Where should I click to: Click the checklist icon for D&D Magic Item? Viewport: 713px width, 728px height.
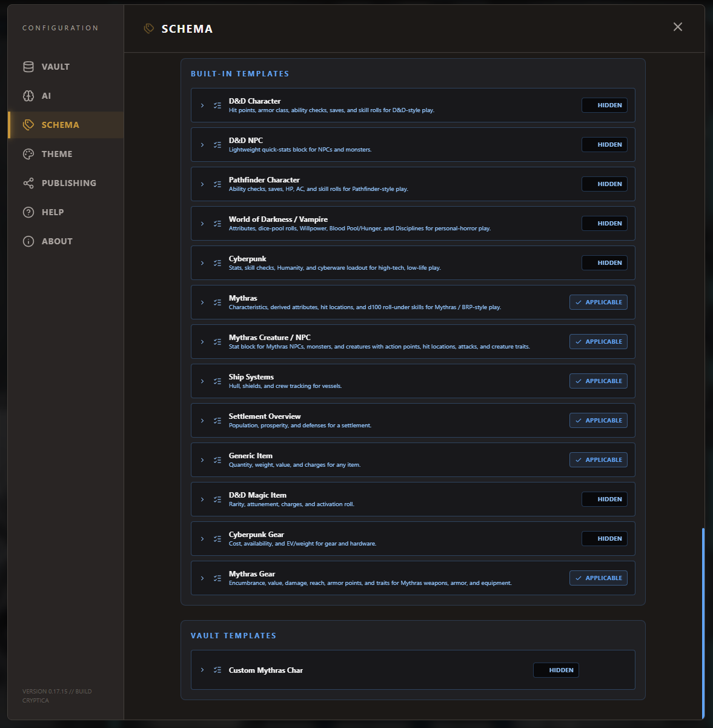[217, 499]
